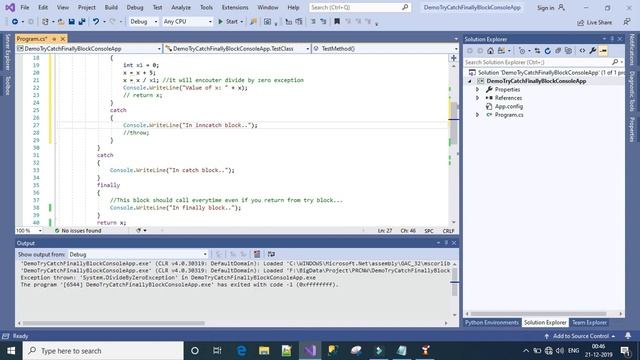The width and height of the screenshot is (640, 360).
Task: Open the Server Explorer side tab
Action: tap(7, 52)
